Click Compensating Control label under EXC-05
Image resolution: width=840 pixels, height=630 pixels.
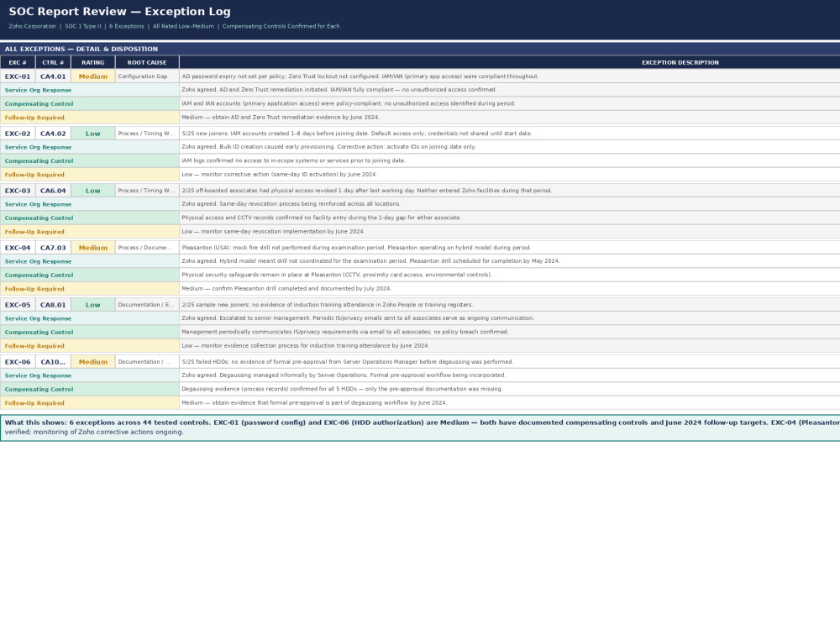[90, 332]
